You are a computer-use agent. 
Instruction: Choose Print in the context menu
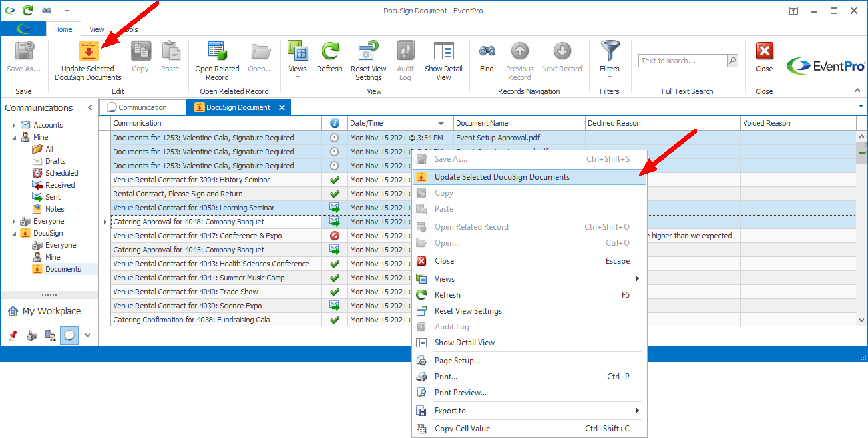tap(529, 377)
